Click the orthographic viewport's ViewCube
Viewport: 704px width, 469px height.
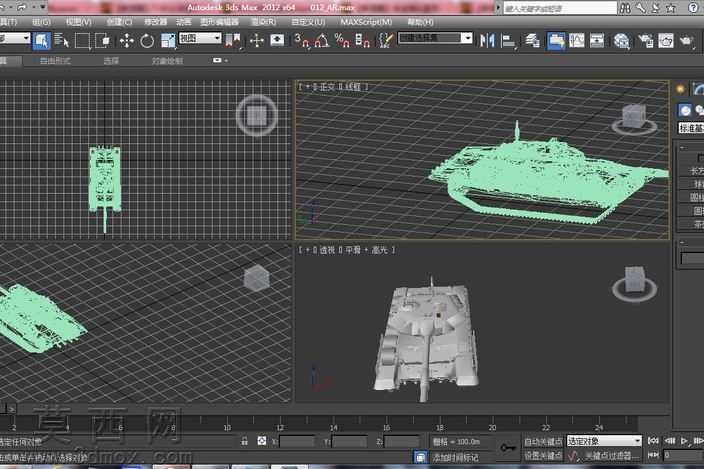coord(634,119)
